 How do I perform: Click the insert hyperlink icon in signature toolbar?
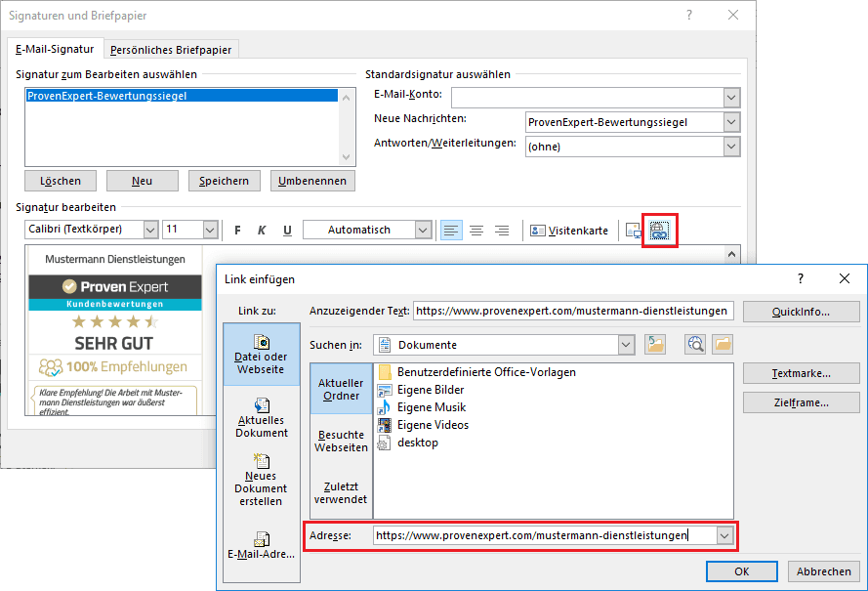659,231
